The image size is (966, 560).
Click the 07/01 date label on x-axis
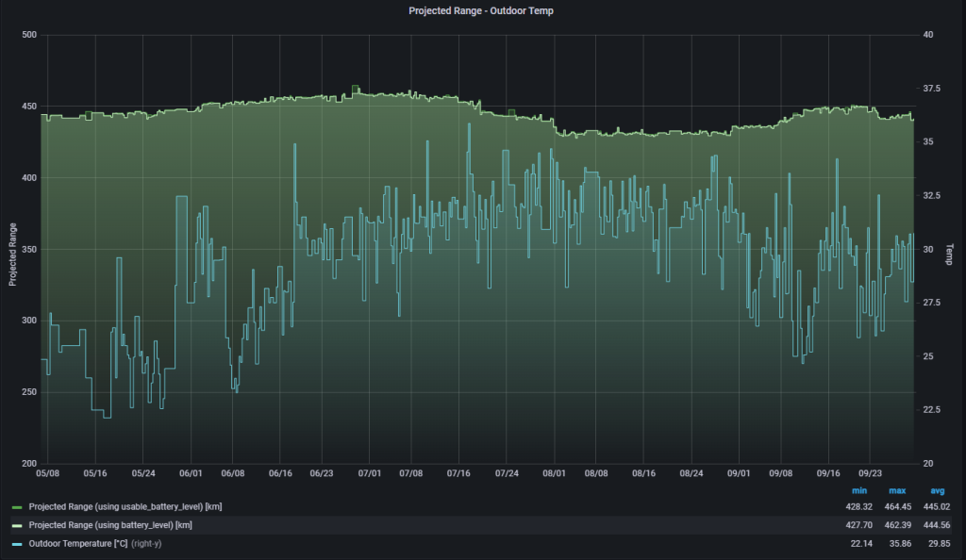point(371,473)
